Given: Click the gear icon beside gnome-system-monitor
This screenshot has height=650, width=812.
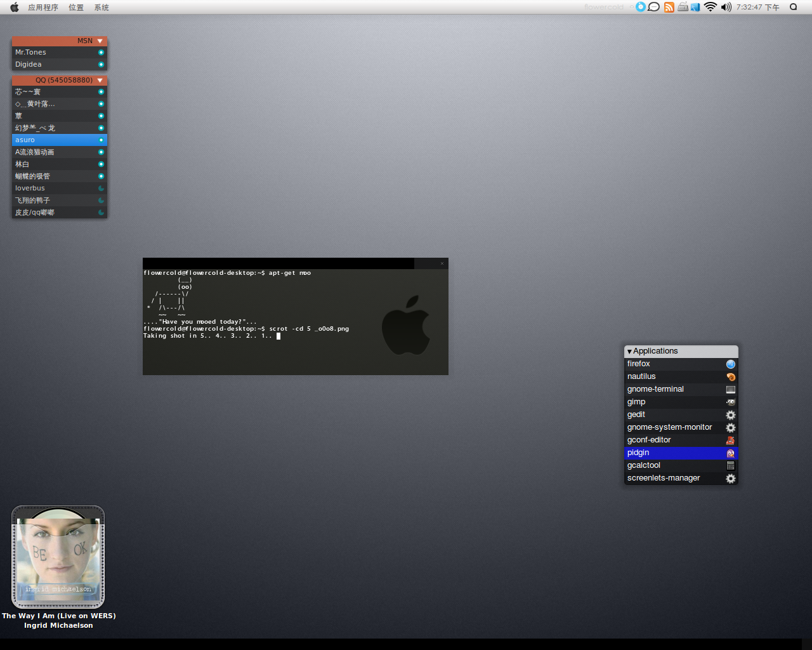Looking at the screenshot, I should tap(731, 428).
